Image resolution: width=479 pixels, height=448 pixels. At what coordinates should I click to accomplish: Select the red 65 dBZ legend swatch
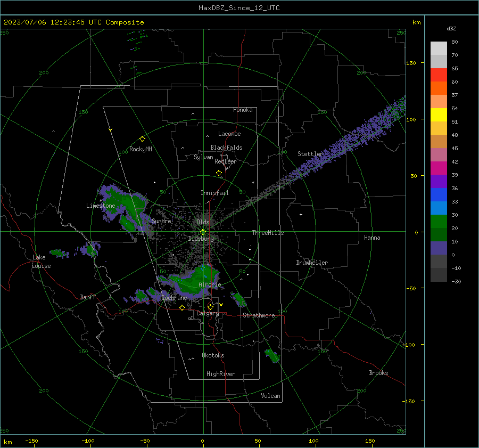[439, 75]
